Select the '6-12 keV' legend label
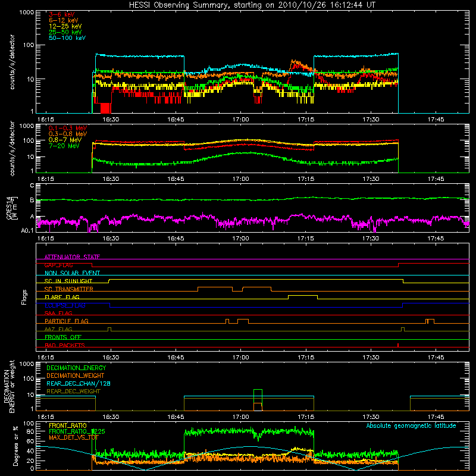The width and height of the screenshot is (476, 476). coord(64,20)
